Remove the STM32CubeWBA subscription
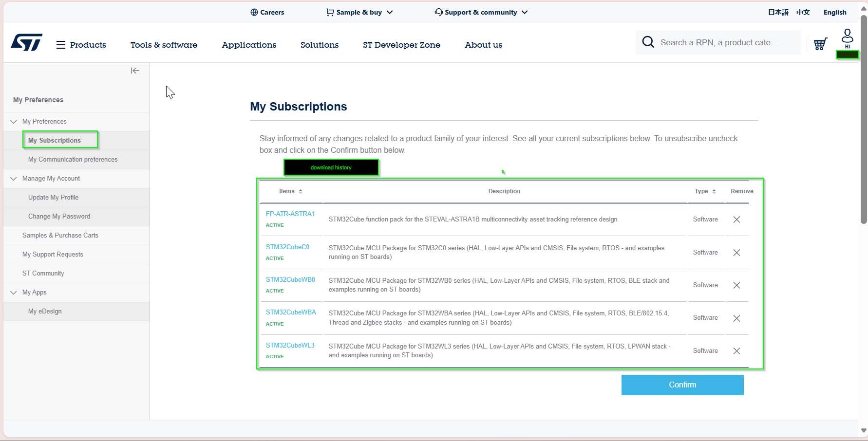 click(736, 318)
